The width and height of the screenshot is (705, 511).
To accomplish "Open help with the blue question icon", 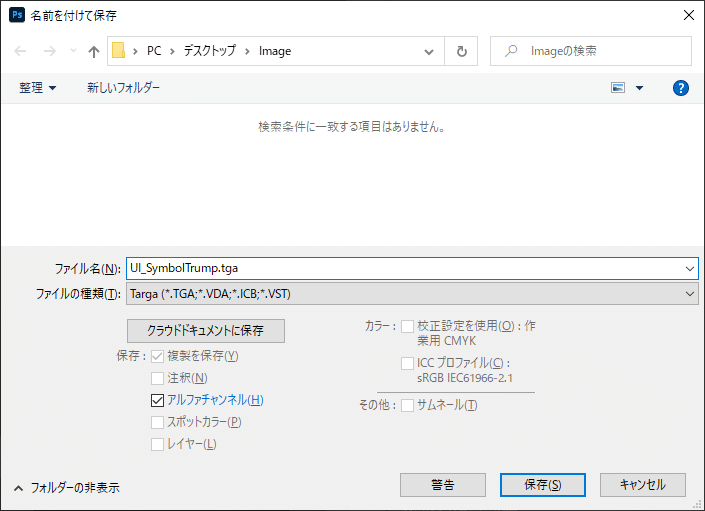I will 681,88.
